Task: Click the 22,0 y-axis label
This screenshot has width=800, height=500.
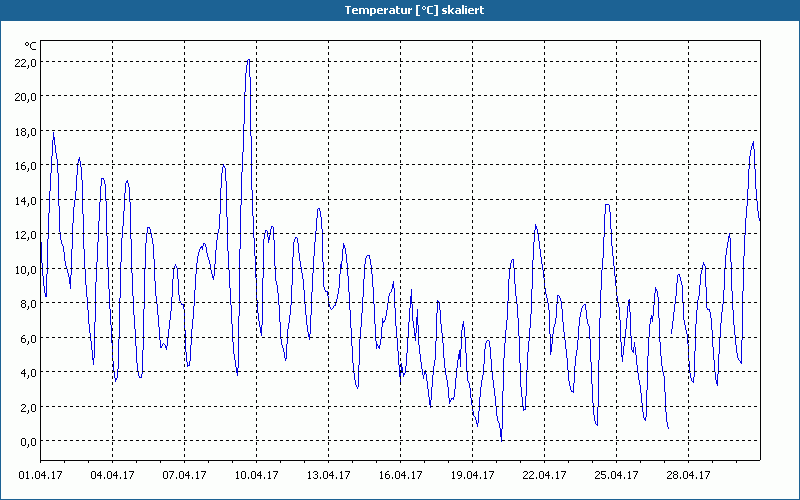Action: pyautogui.click(x=28, y=63)
